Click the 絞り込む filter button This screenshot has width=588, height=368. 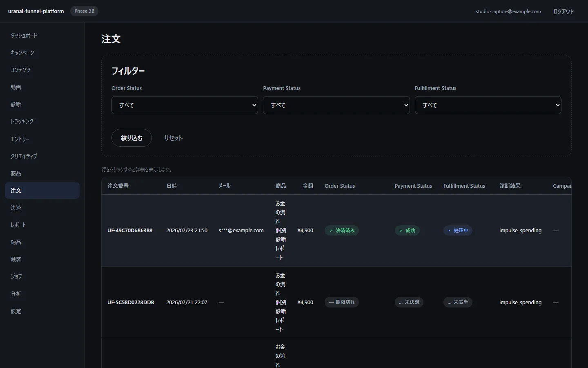coord(131,138)
